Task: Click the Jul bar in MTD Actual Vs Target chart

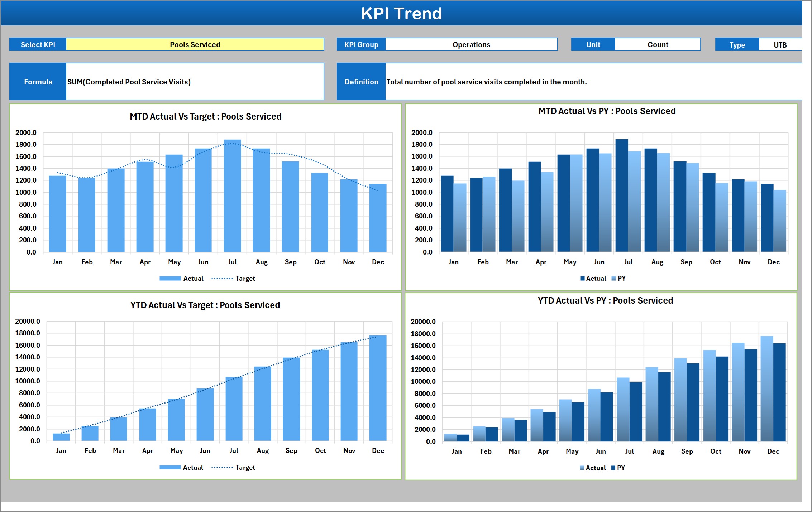Action: 232,196
